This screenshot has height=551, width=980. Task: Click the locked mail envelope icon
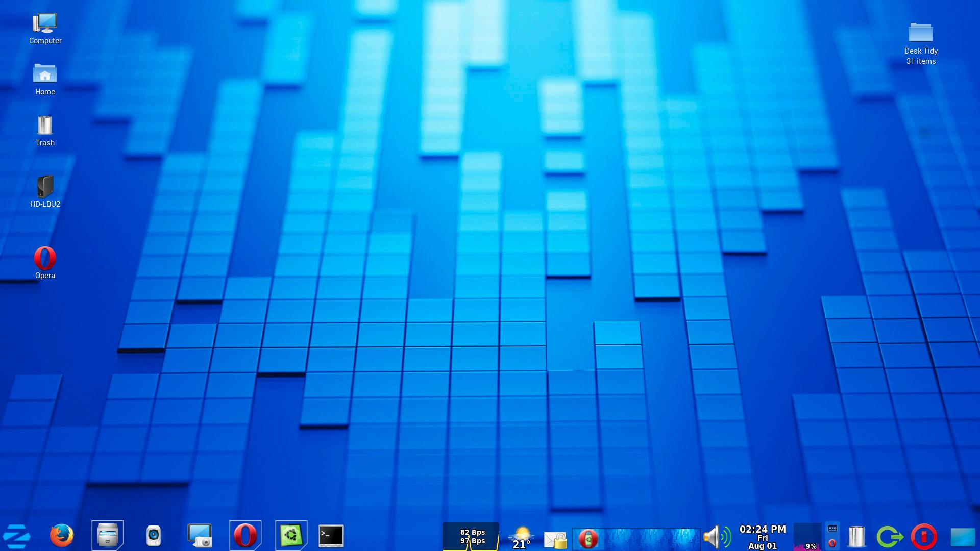[x=556, y=539]
